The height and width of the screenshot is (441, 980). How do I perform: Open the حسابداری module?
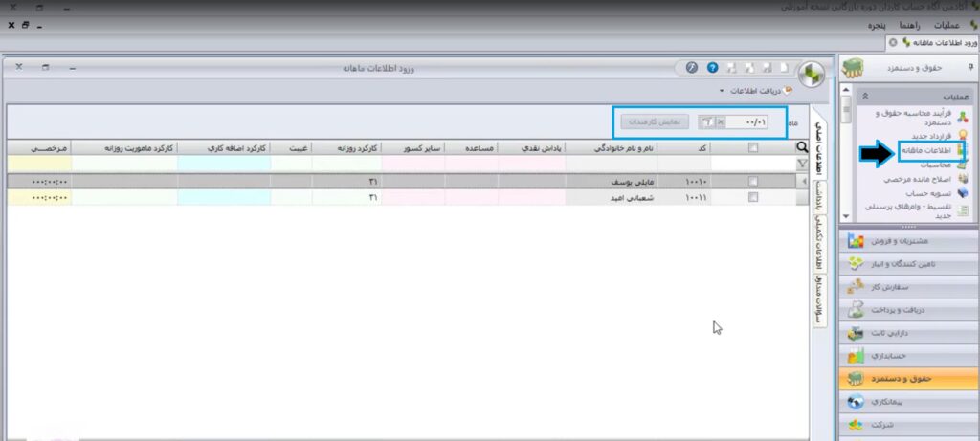[908, 356]
